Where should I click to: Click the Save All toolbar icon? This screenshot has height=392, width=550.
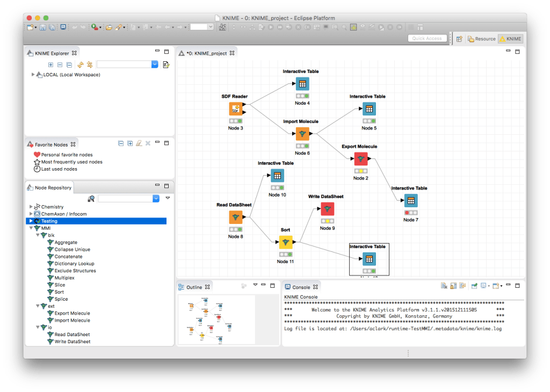52,27
